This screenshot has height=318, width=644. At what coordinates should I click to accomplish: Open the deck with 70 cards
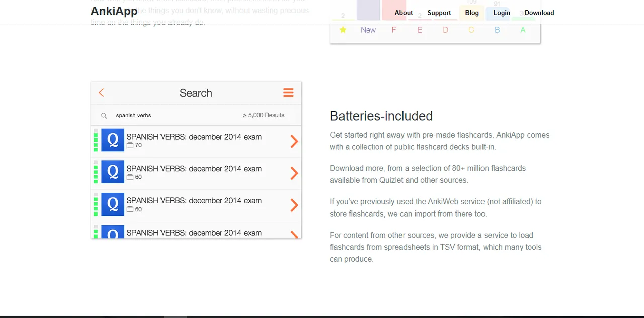[196, 141]
